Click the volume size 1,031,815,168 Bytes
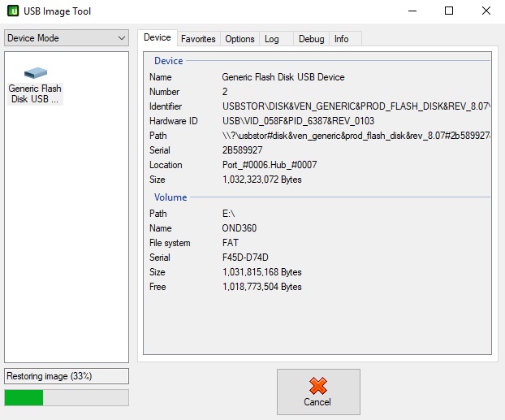The image size is (505, 420). point(262,272)
